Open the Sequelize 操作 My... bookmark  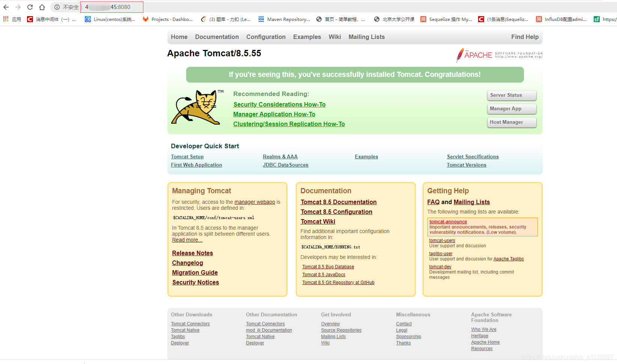(x=446, y=19)
